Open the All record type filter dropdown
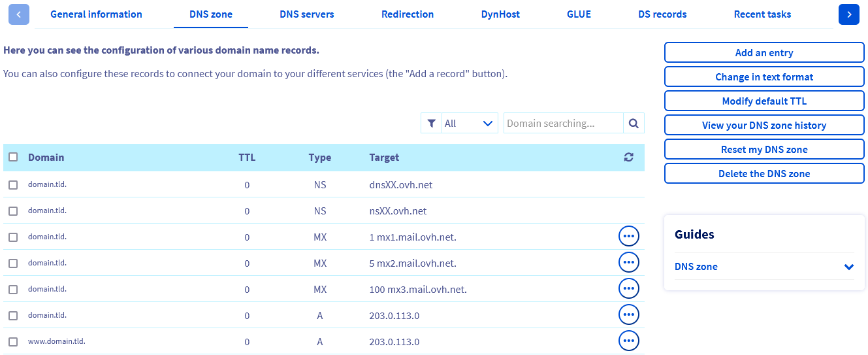Image resolution: width=868 pixels, height=355 pixels. tap(470, 123)
